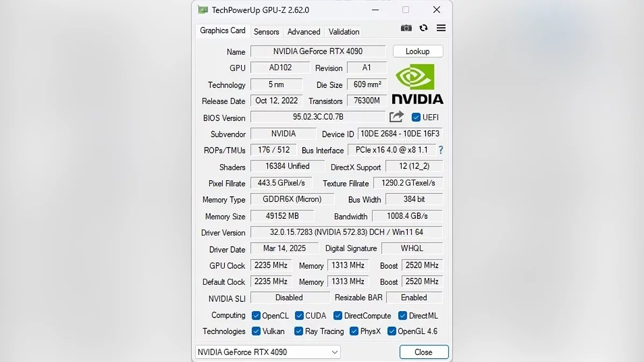This screenshot has height=362, width=644.
Task: Click the DirectX Support value 12 (12_2)
Action: pyautogui.click(x=414, y=166)
